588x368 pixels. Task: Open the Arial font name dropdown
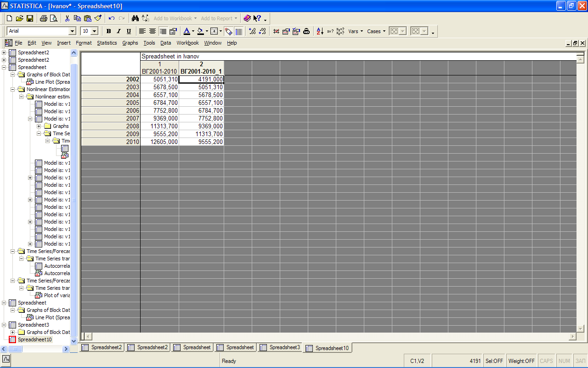point(72,31)
